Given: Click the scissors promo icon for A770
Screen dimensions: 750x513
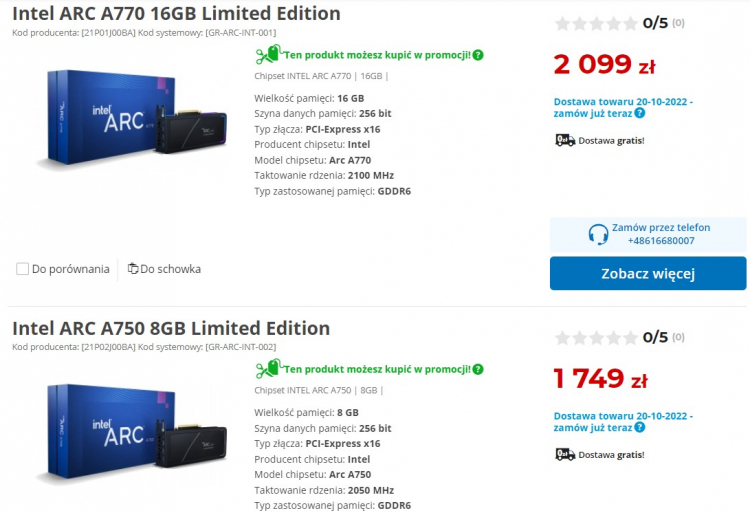Looking at the screenshot, I should pos(266,53).
